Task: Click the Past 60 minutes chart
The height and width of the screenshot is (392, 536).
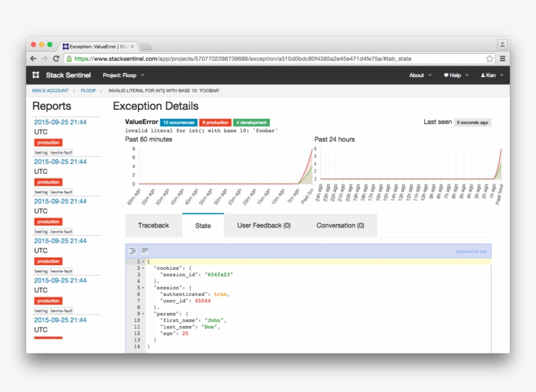Action: point(220,176)
